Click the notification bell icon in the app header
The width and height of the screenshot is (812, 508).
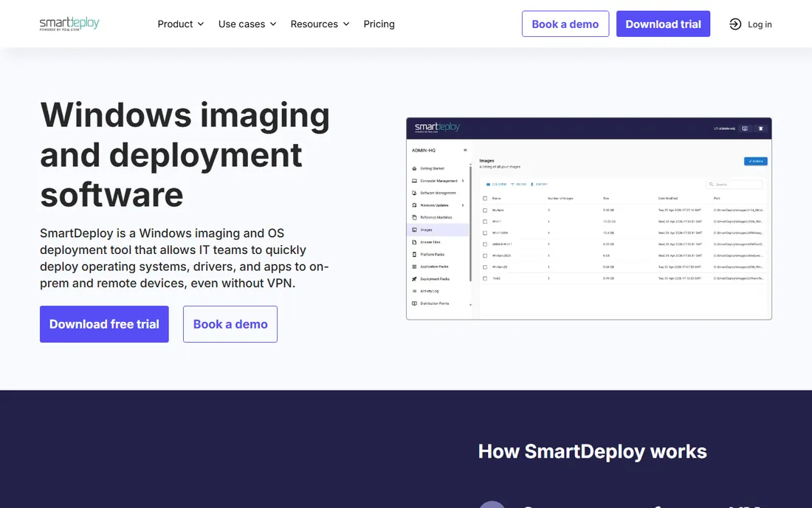point(761,128)
